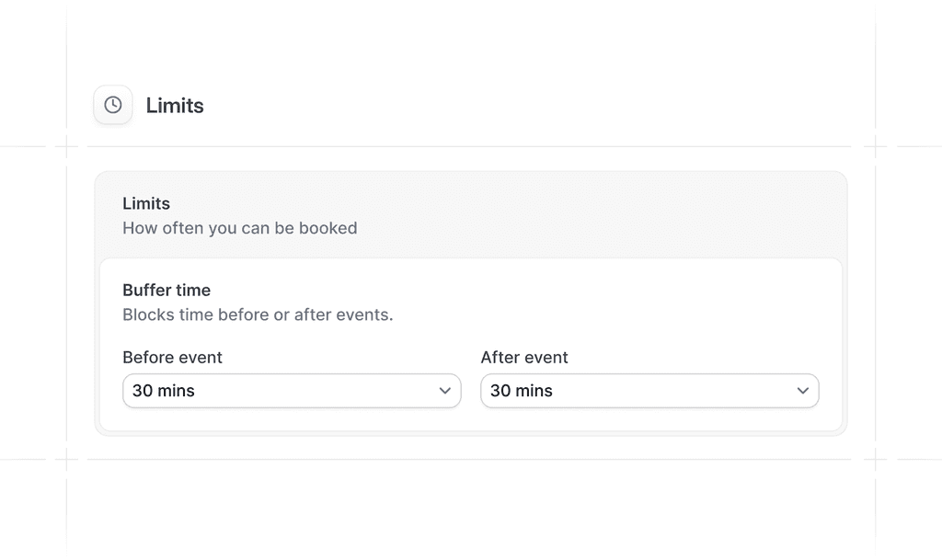This screenshot has width=942, height=560.
Task: Click "Blocks time before or after events" text
Action: click(x=258, y=314)
